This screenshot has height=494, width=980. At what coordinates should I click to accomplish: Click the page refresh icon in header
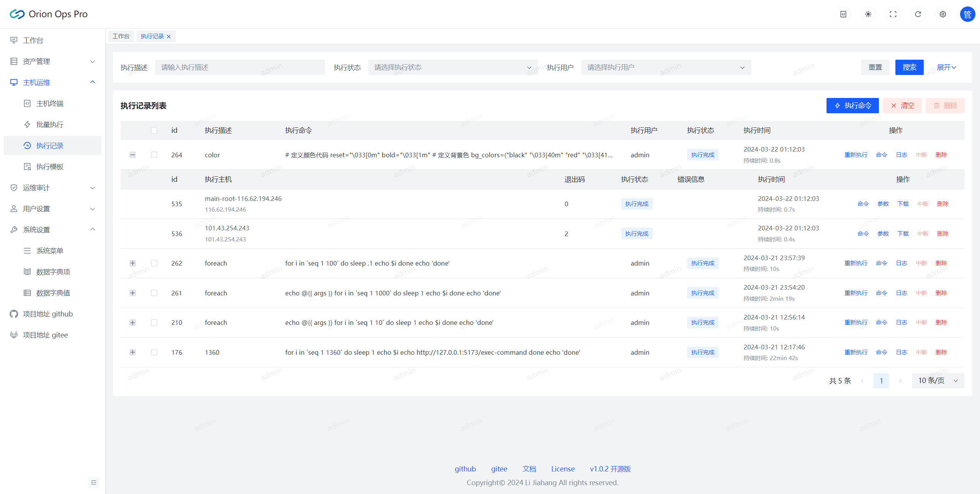pos(918,14)
